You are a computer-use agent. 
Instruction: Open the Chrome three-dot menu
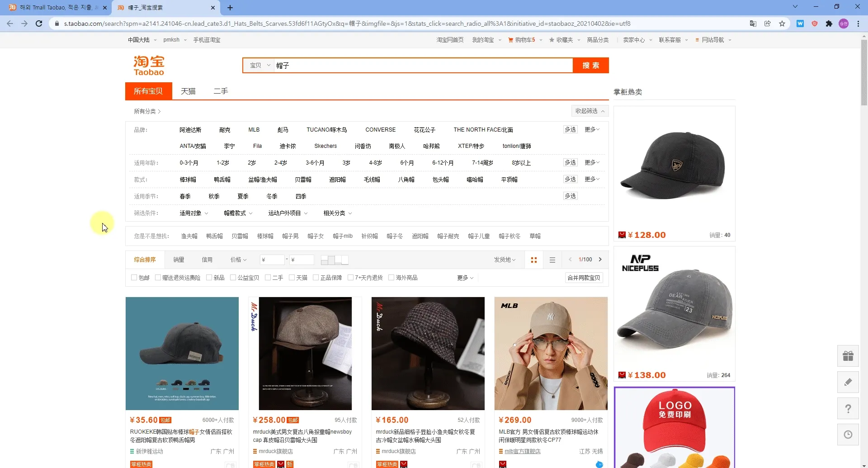coord(858,24)
